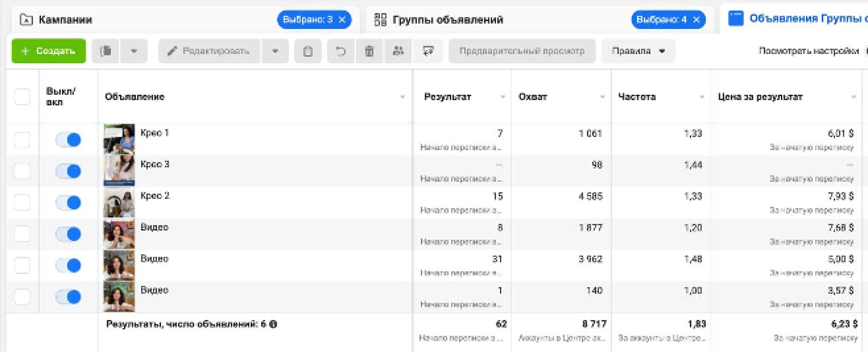Clear Кампании selection with X icon
868x353 pixels.
click(x=342, y=19)
